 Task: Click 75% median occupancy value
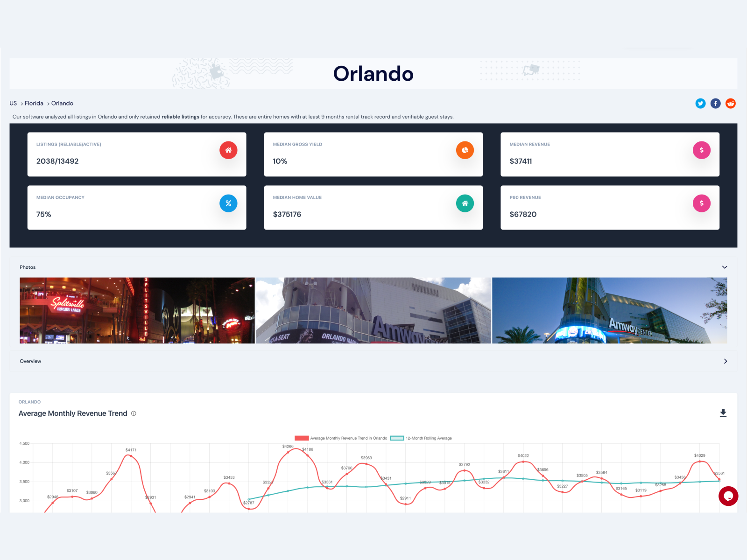click(44, 215)
